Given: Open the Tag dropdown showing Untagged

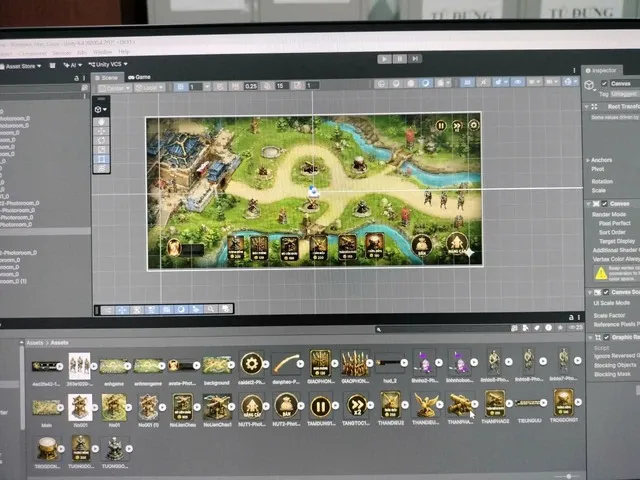Looking at the screenshot, I should click(x=625, y=94).
